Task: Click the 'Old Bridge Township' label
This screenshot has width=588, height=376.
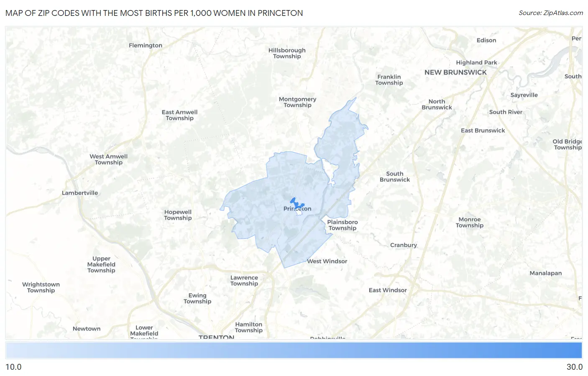Action: [x=568, y=144]
